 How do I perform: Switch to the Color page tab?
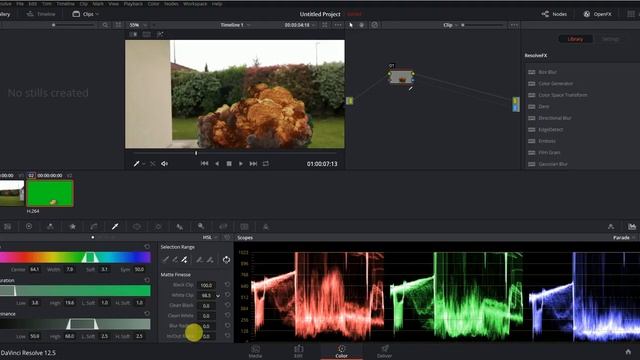pos(341,351)
